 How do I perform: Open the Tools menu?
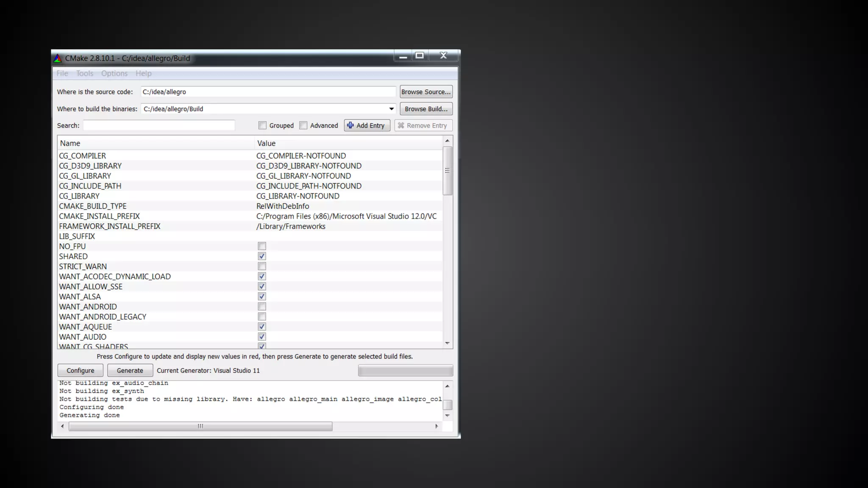tap(84, 73)
